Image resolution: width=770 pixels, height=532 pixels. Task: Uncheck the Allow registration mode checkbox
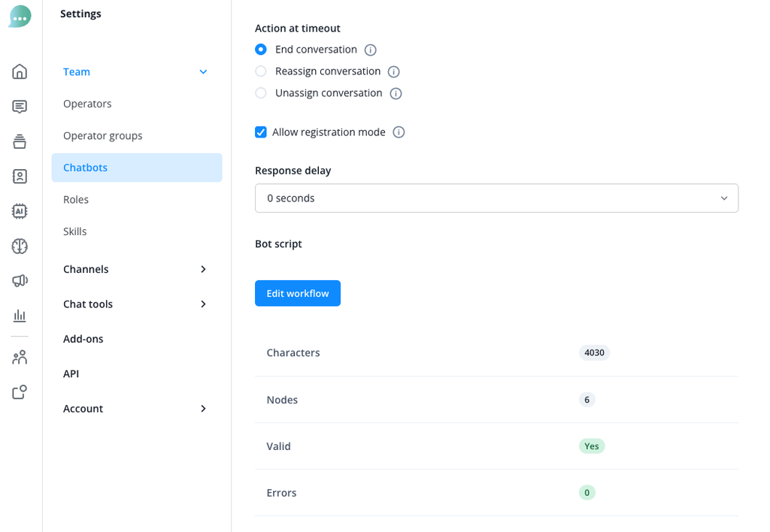261,132
